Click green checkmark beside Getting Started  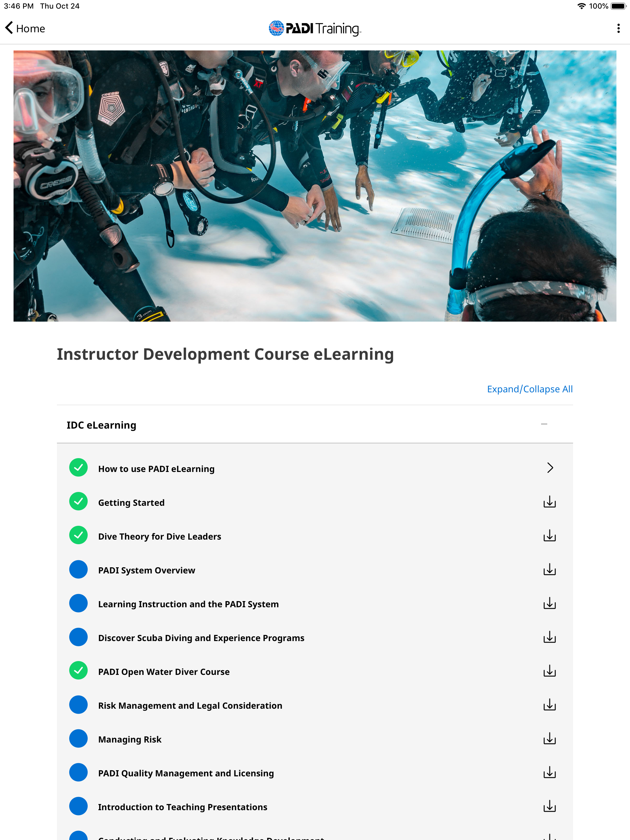(78, 502)
